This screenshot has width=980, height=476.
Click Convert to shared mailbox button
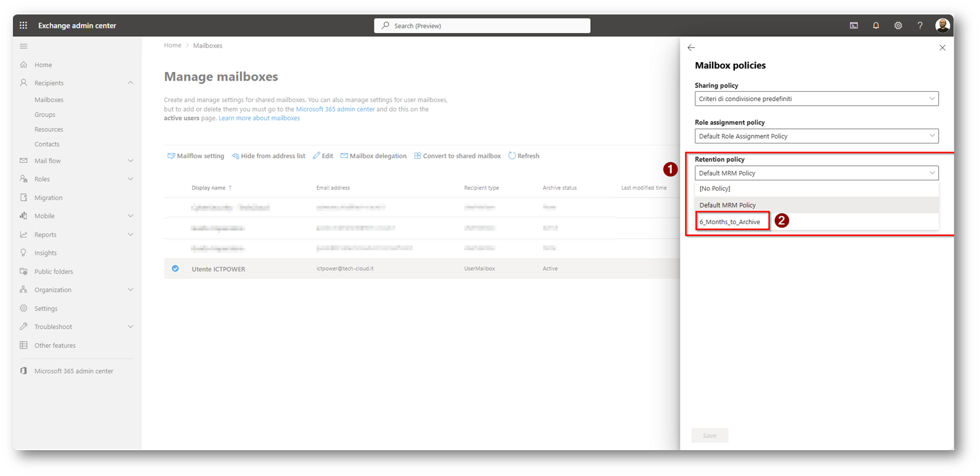click(x=457, y=156)
